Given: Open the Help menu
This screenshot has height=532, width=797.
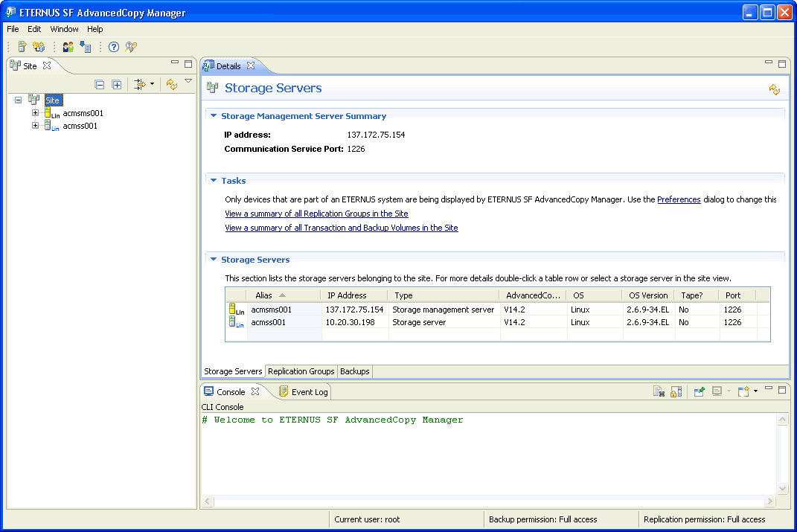Looking at the screenshot, I should click(x=95, y=29).
